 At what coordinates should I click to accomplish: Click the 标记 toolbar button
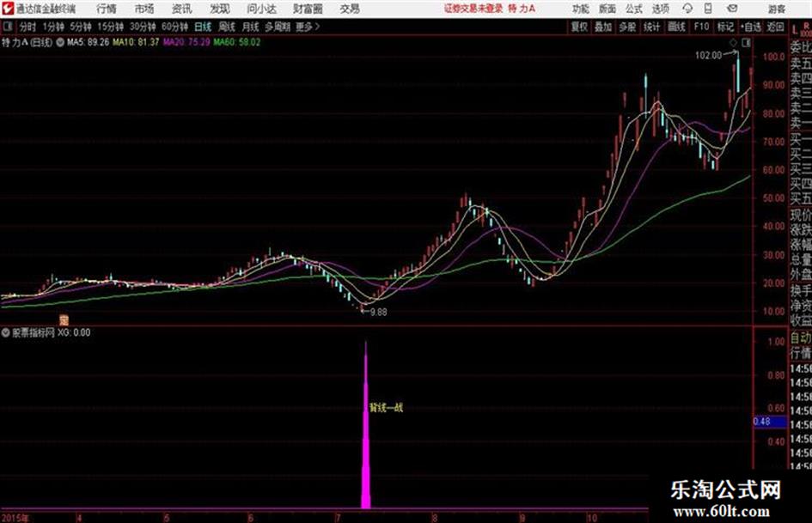[725, 27]
